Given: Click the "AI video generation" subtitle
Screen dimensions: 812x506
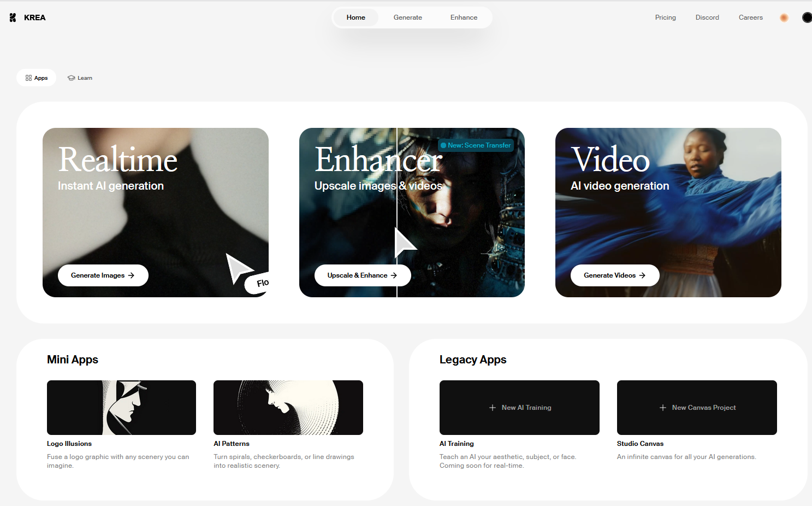Looking at the screenshot, I should click(620, 186).
